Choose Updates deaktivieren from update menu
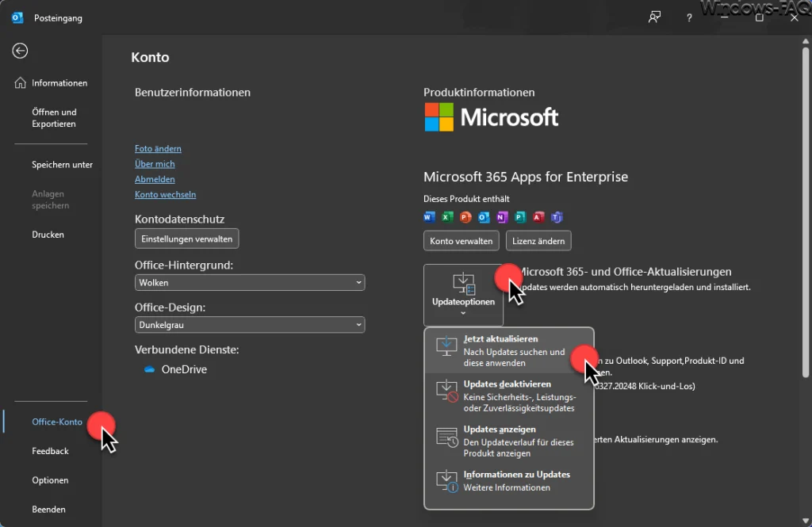 pyautogui.click(x=508, y=396)
